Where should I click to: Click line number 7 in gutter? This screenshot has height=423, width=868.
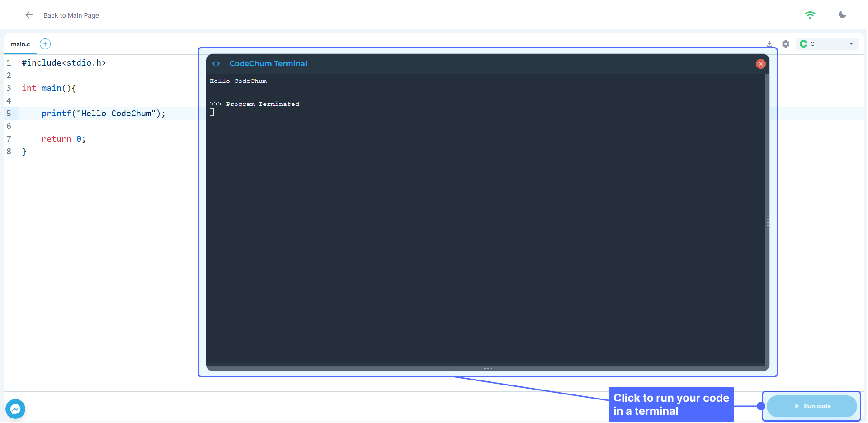[x=9, y=139]
